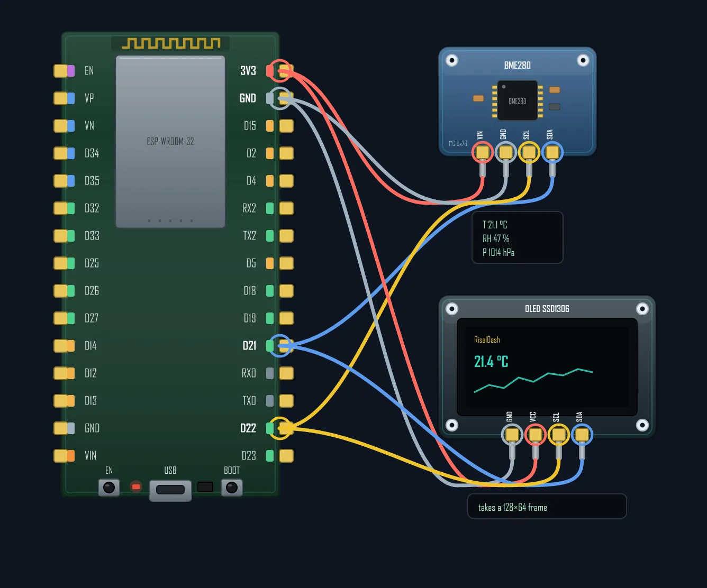Click the VP pin pad
This screenshot has width=707, height=588.
coord(61,98)
